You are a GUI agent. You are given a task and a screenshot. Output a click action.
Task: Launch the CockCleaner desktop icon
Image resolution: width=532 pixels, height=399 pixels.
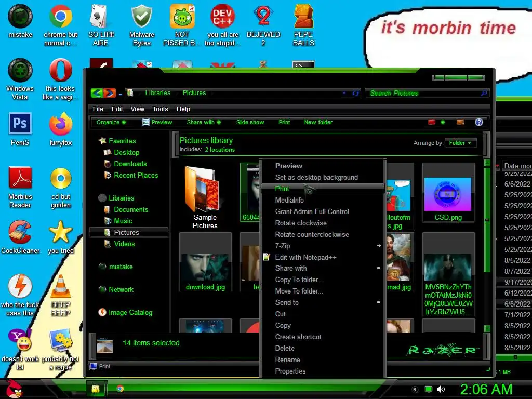click(20, 237)
